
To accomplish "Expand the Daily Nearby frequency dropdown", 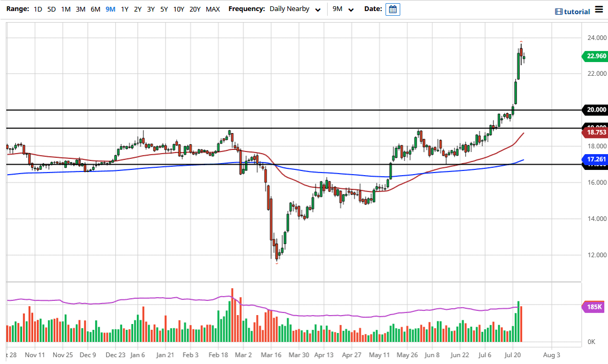I will 294,9.
